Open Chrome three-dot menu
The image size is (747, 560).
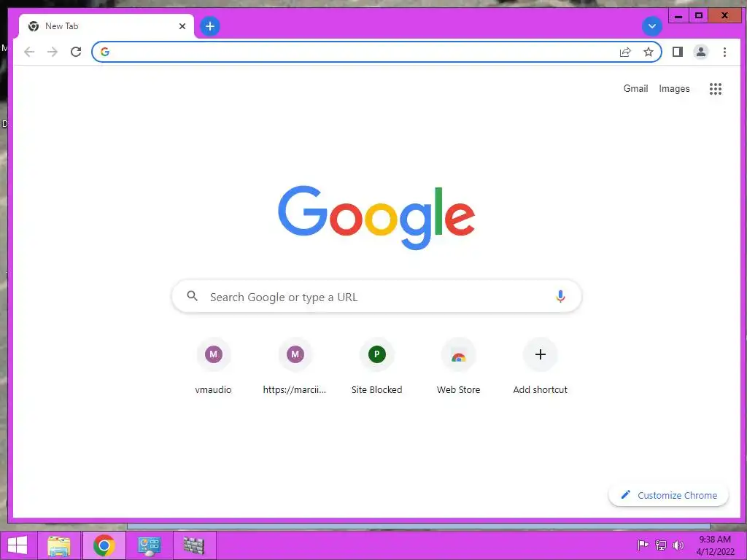click(724, 52)
